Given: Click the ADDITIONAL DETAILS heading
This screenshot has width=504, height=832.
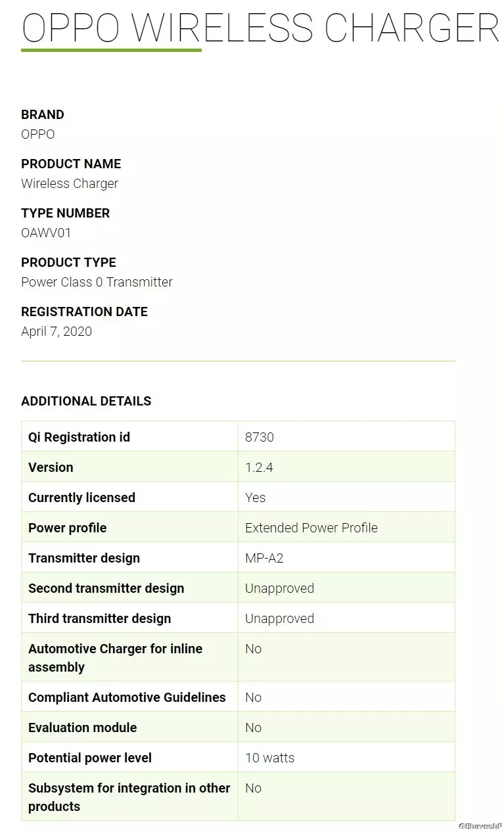Looking at the screenshot, I should coord(86,401).
